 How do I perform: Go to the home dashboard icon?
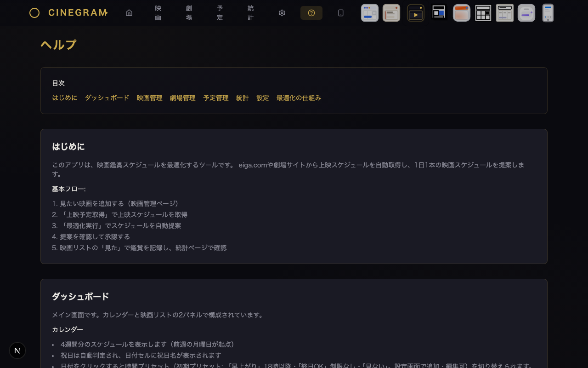pos(129,13)
